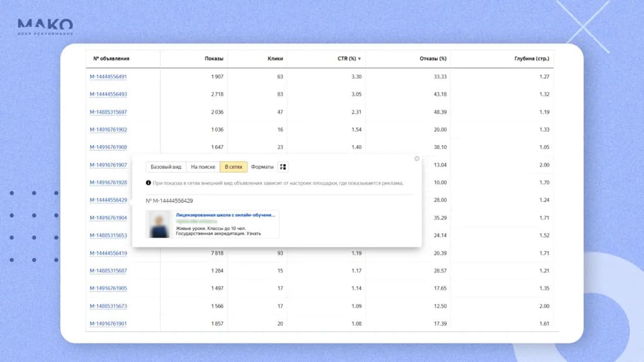This screenshot has height=362, width=644.
Task: Select the depth value 1.61
Action: click(x=544, y=324)
